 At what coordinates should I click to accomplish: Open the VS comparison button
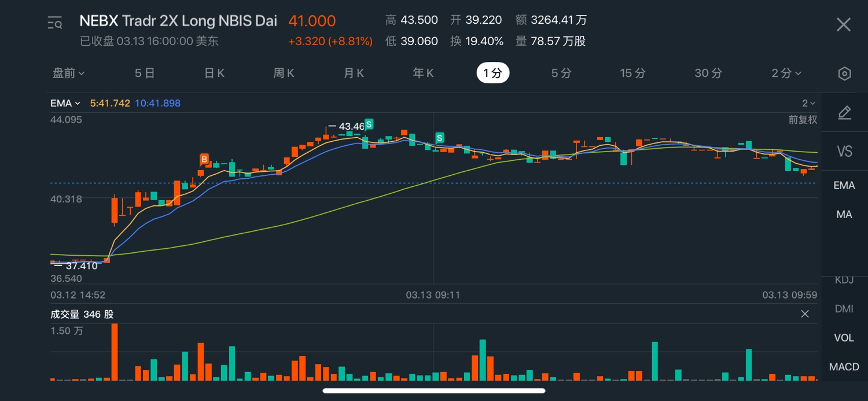click(x=844, y=152)
